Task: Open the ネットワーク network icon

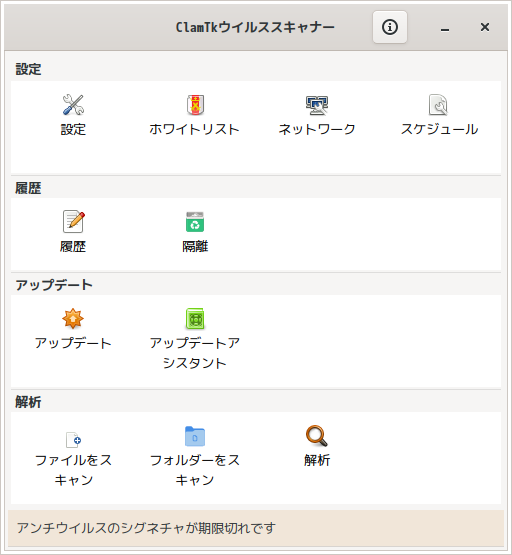Action: coord(317,105)
